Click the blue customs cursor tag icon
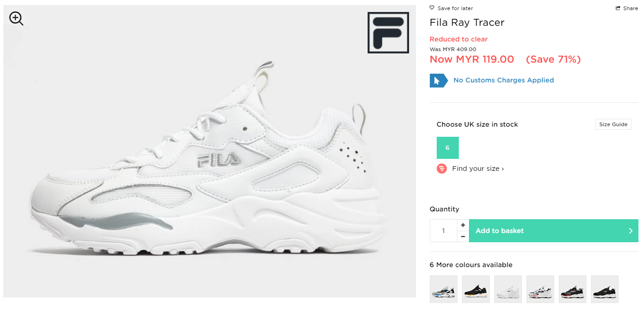 (438, 81)
